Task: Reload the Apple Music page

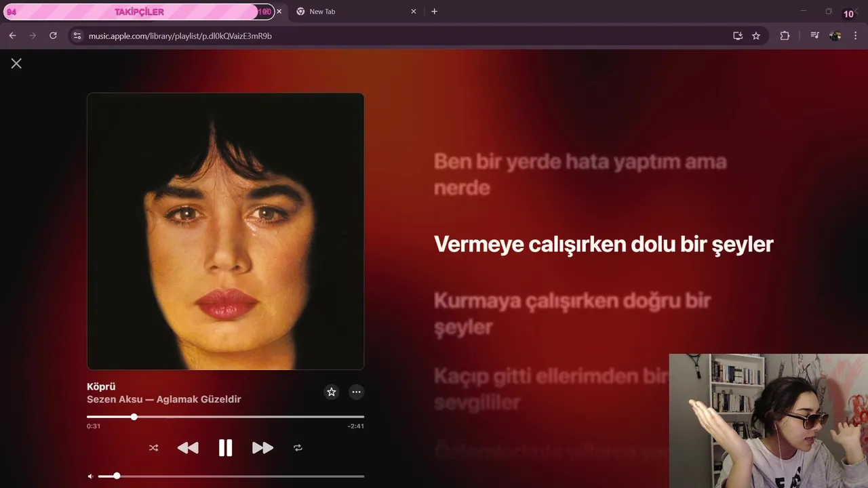Action: [x=53, y=35]
